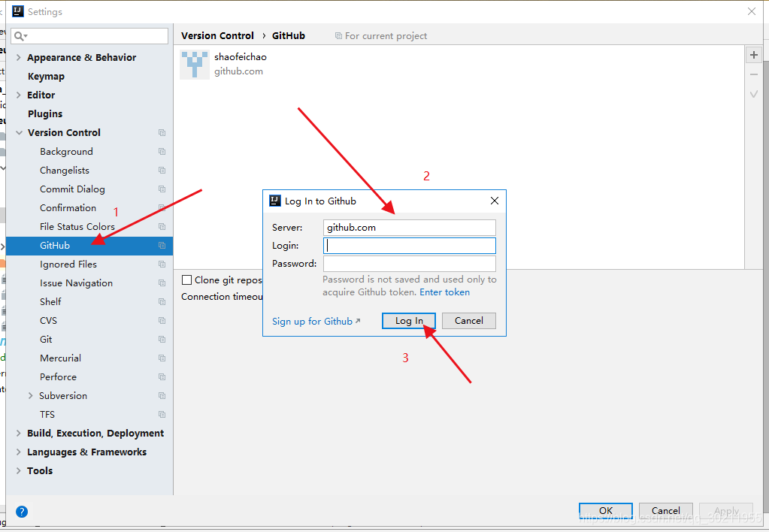Open the Mercurial settings page
769x532 pixels.
click(60, 358)
